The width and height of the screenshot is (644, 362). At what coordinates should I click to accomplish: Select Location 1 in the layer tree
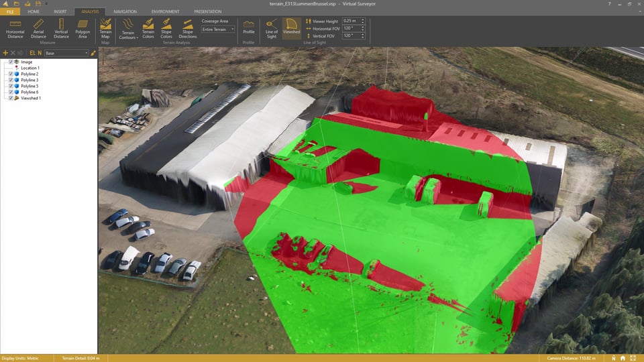click(30, 68)
